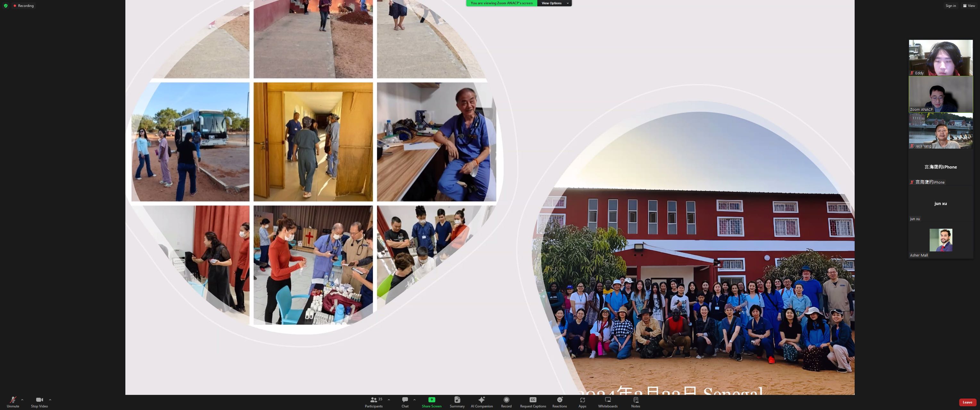Select Eddy's video thumbnail
The image size is (980, 410).
coord(941,57)
